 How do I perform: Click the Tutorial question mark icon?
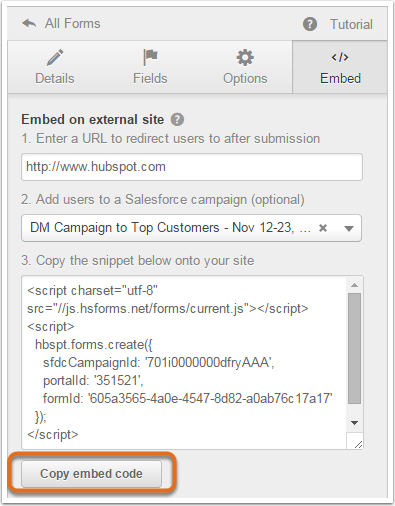[310, 24]
